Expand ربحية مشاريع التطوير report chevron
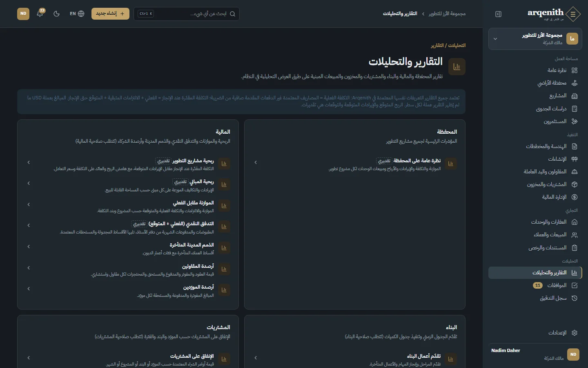 pos(29,162)
